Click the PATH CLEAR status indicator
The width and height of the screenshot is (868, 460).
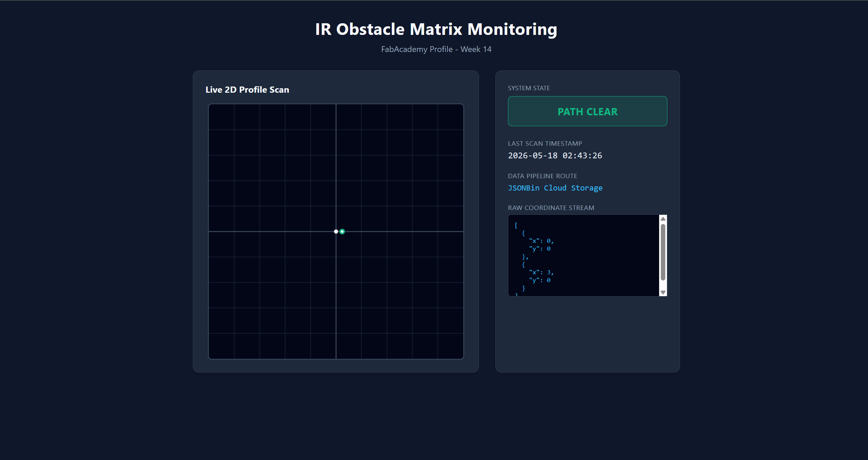point(587,111)
